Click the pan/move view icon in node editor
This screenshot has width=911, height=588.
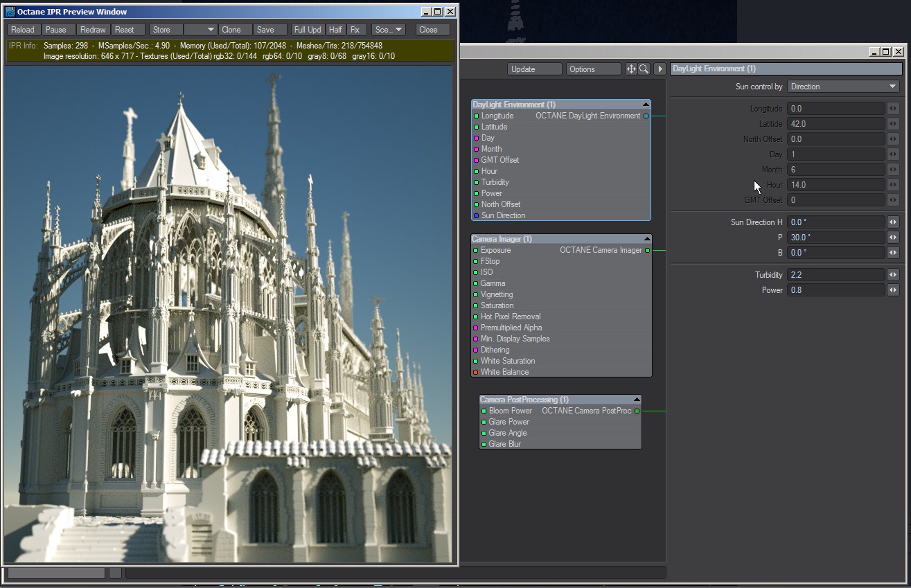(x=631, y=69)
